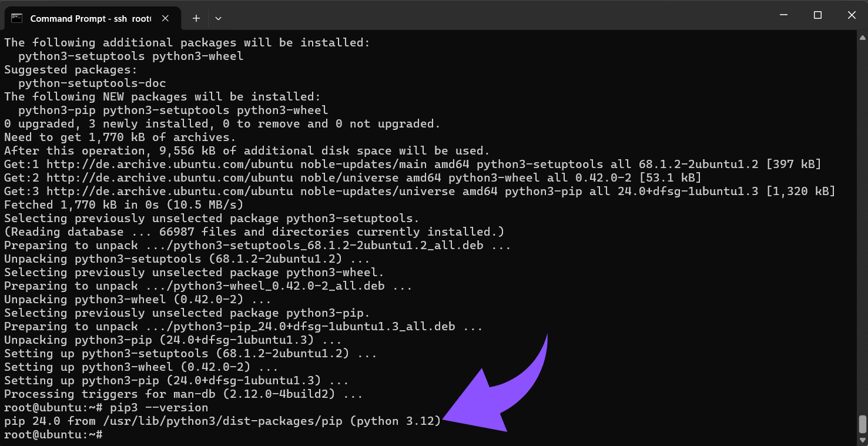This screenshot has width=868, height=446.
Task: Click the pip3 --version command text
Action: click(x=159, y=408)
